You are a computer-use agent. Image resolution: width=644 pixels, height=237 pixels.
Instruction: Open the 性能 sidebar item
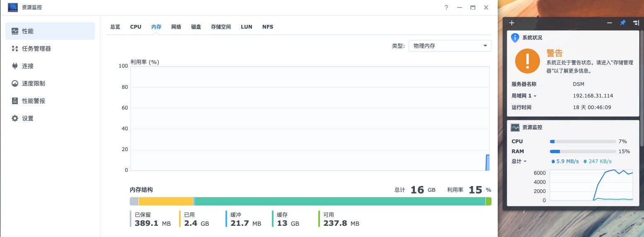[50, 31]
